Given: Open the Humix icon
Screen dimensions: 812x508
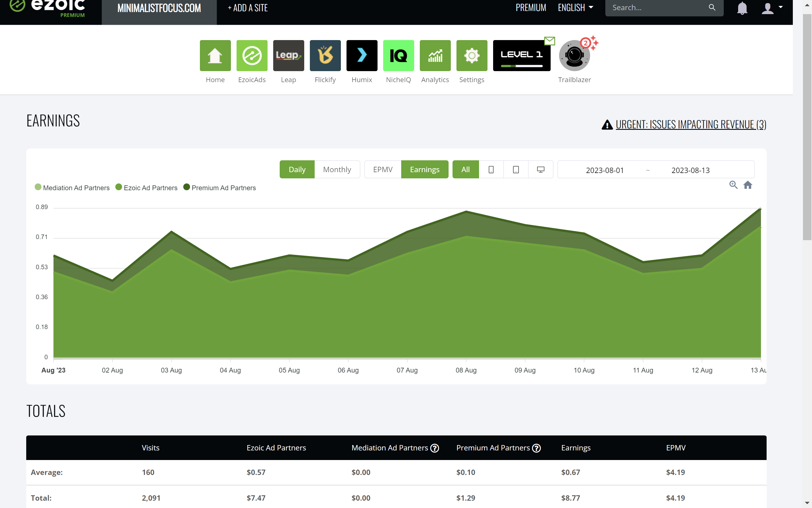Looking at the screenshot, I should click(x=362, y=55).
